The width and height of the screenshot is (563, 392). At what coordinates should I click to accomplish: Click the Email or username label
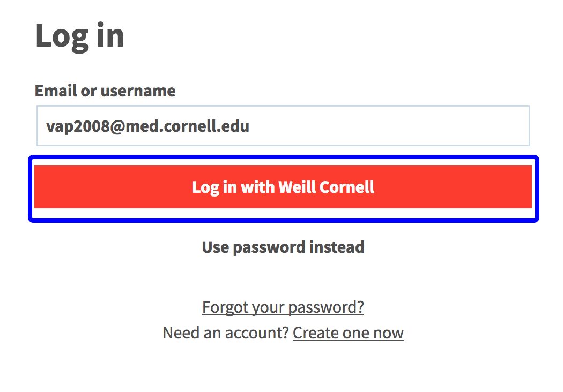[105, 91]
